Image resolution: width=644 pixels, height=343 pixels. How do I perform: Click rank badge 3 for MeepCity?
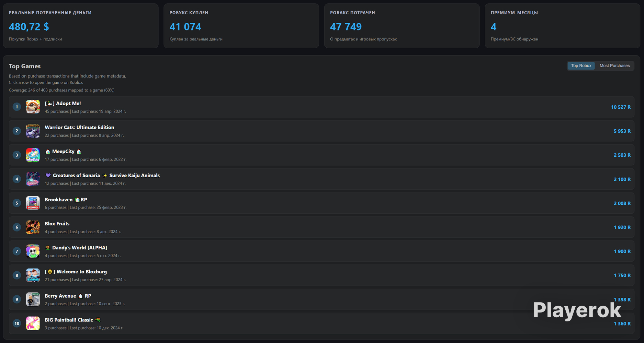tap(17, 155)
